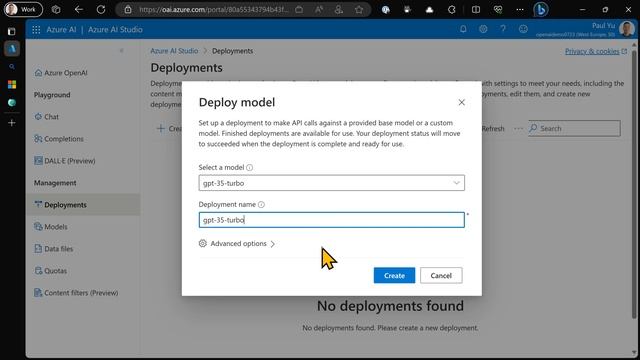Image resolution: width=640 pixels, height=360 pixels.
Task: Click the lock site information icon
Action: (128, 9)
